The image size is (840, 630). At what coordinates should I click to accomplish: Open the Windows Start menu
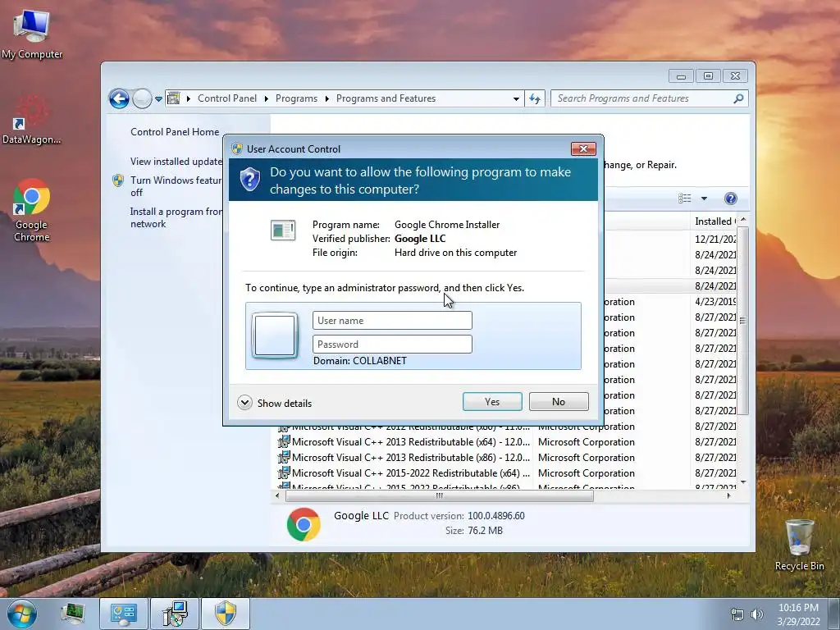pyautogui.click(x=21, y=614)
